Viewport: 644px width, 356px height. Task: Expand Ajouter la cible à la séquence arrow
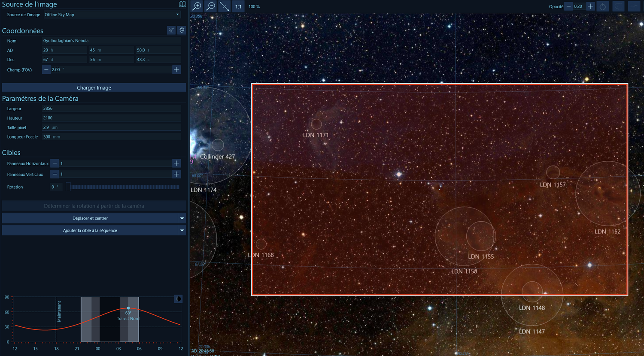click(x=182, y=230)
